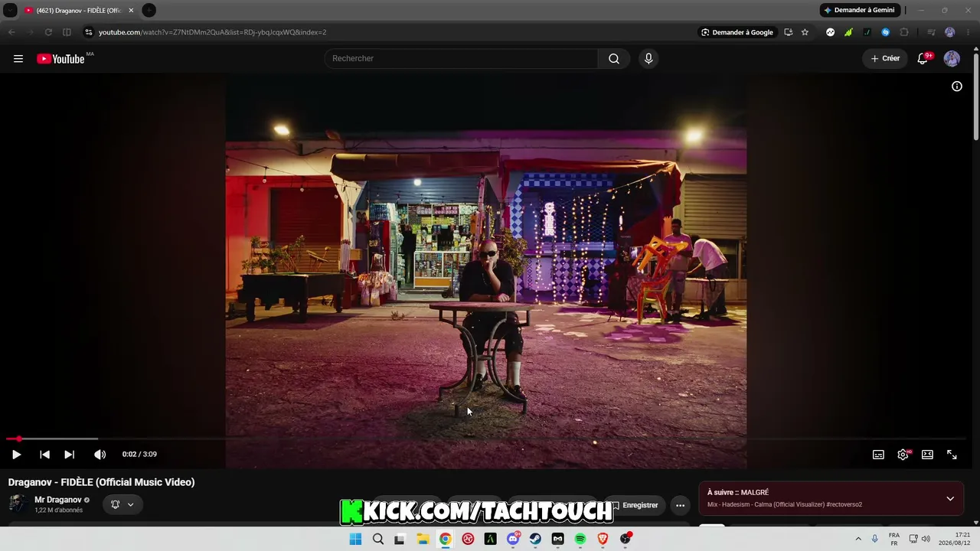Open the Shazam browser extension
Image resolution: width=980 pixels, height=551 pixels.
[886, 32]
